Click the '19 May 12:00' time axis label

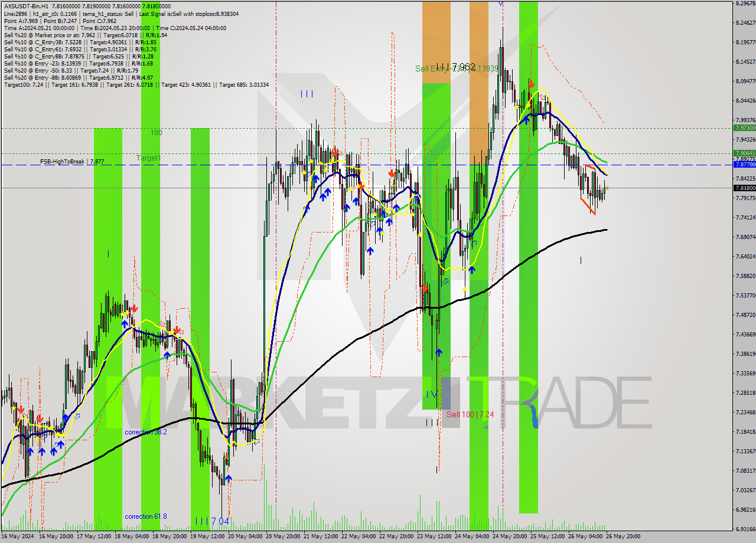coord(208,537)
